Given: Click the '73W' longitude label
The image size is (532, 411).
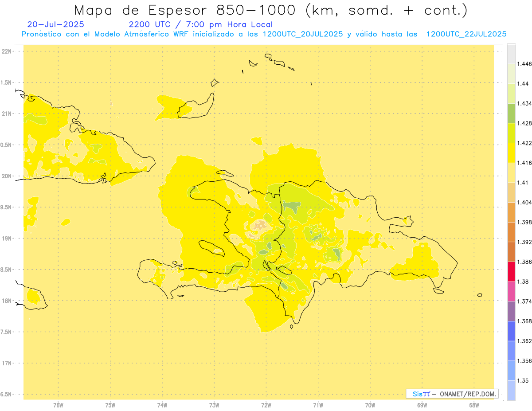Looking at the screenshot, I should (214, 405).
